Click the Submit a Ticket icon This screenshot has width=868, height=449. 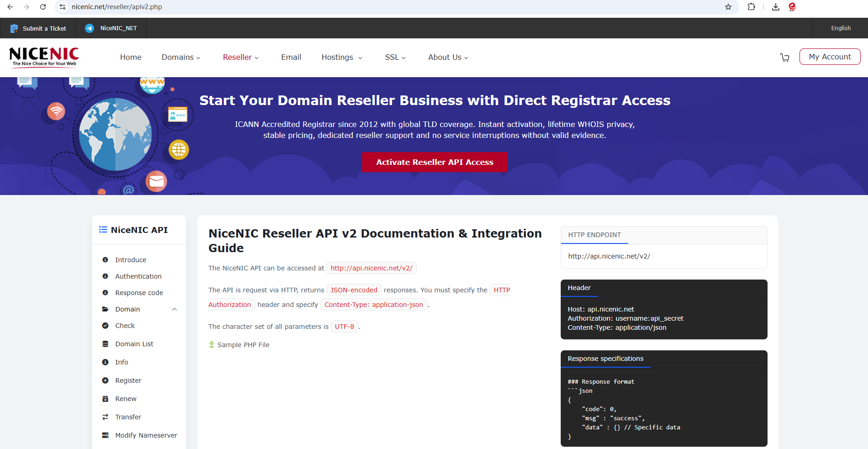click(14, 28)
